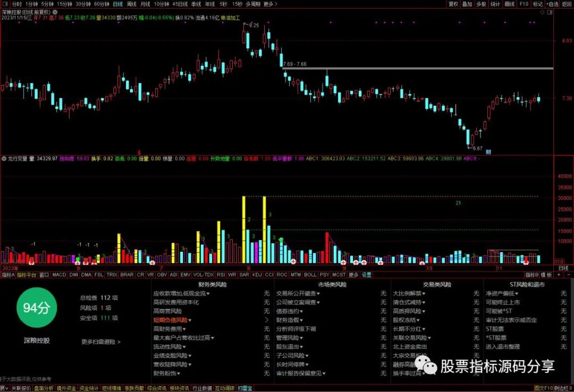
Task: Expand 大比例解禁 dropdown
Action: 409,294
